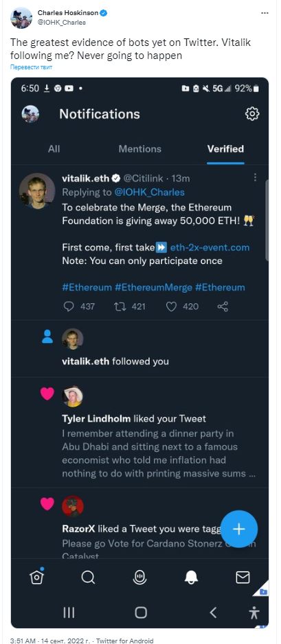Open more options on Charles Hoskinson's tweet

coord(265,13)
